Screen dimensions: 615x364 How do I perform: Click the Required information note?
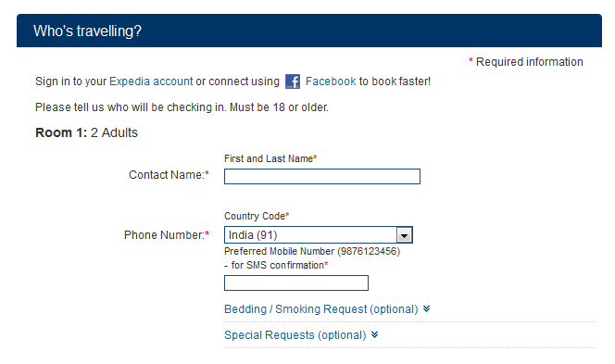tap(526, 61)
